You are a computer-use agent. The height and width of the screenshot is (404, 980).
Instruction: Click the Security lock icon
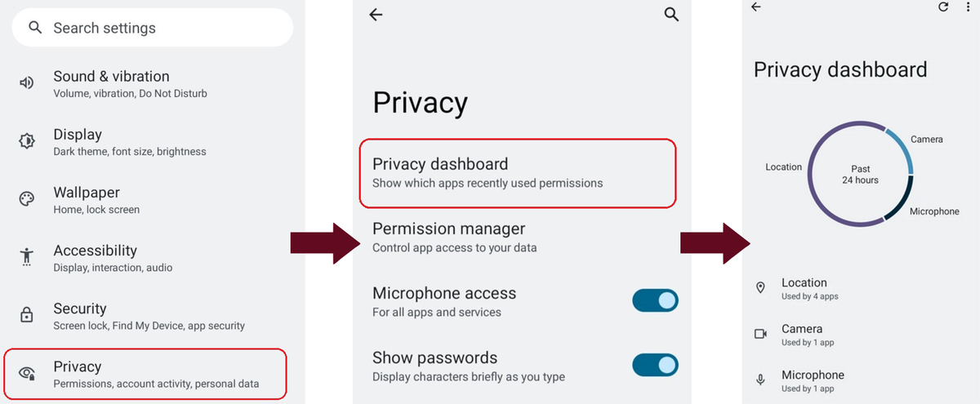(27, 315)
